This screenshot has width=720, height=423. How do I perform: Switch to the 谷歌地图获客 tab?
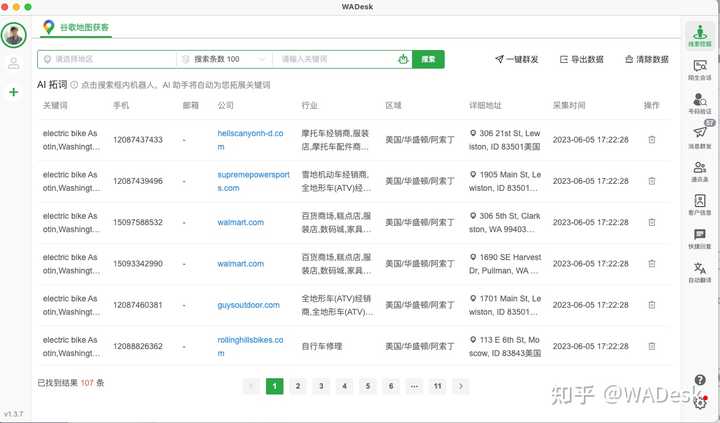tap(76, 28)
